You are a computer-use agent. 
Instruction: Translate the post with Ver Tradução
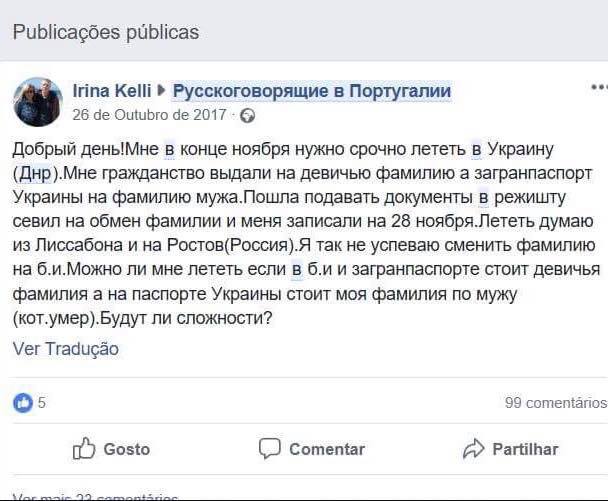point(66,349)
